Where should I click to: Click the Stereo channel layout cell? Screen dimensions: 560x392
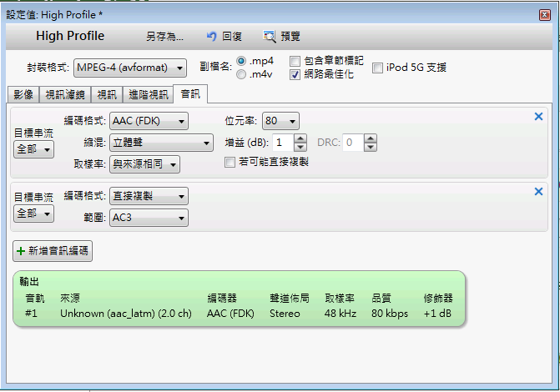pos(285,314)
